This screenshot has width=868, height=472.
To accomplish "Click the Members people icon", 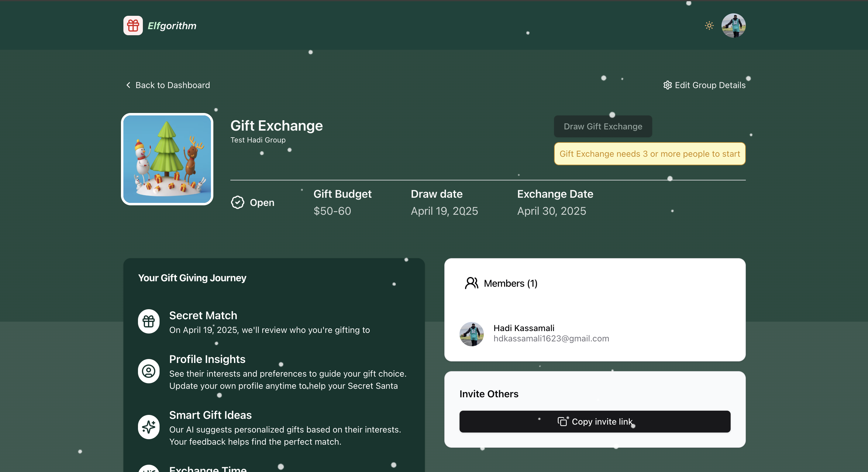I will point(471,283).
